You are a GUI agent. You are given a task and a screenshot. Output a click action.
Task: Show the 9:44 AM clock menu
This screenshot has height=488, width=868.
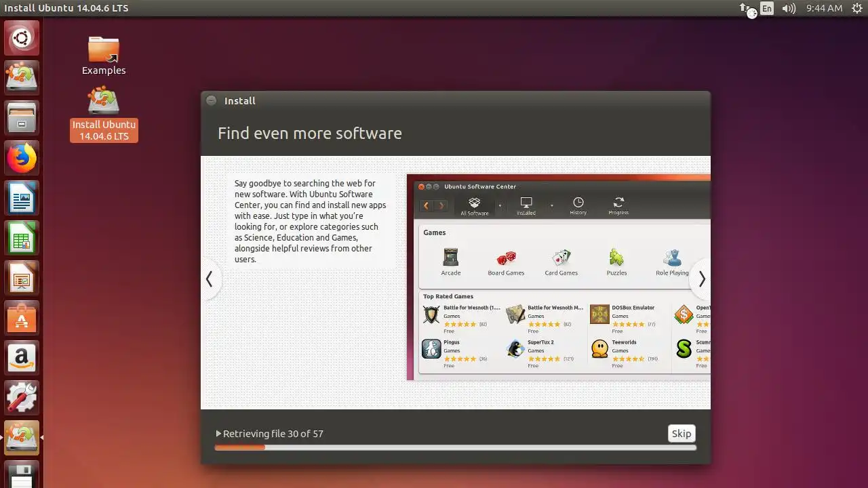824,8
